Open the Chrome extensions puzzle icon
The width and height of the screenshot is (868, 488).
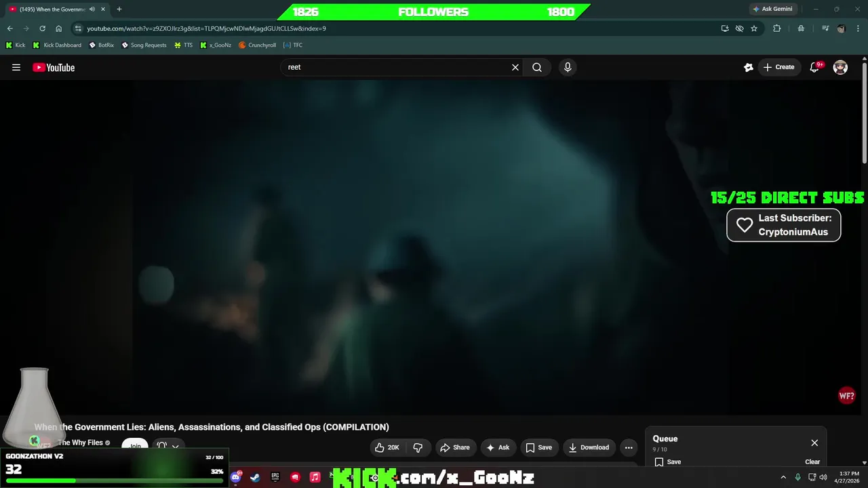pyautogui.click(x=777, y=28)
